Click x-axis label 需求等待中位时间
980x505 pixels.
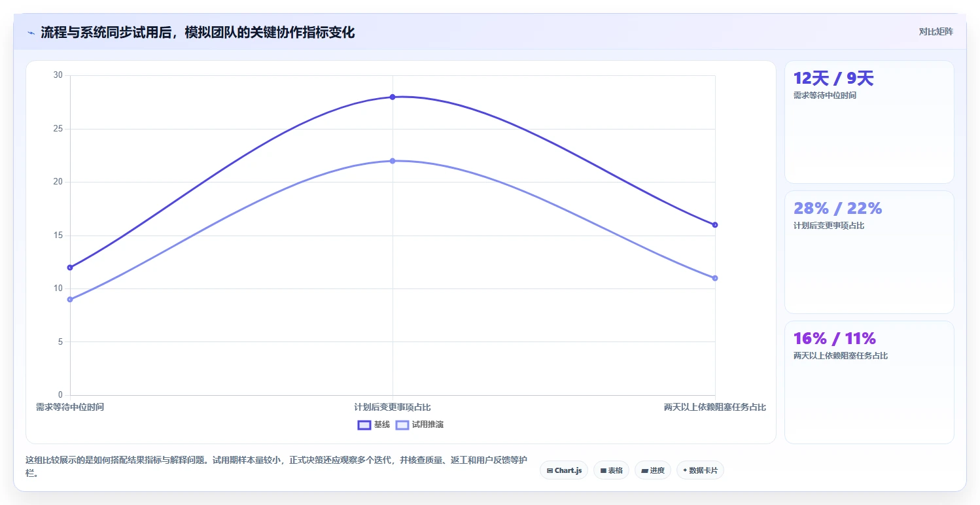[x=70, y=407]
